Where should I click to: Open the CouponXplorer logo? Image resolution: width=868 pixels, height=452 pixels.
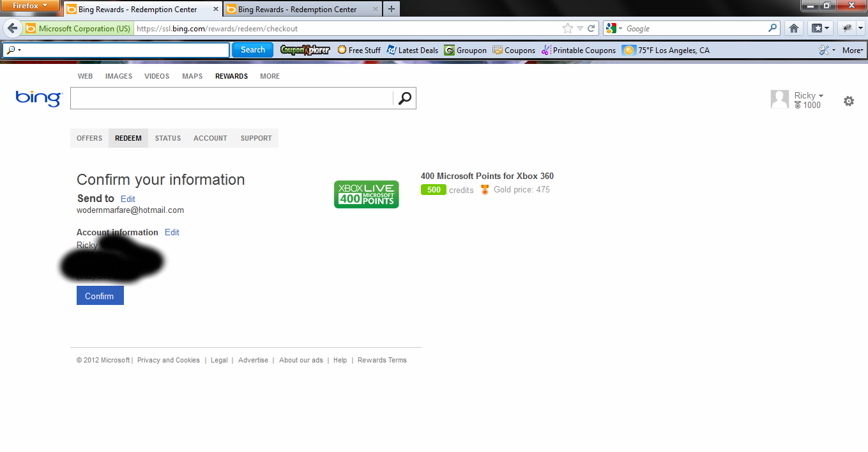[305, 50]
